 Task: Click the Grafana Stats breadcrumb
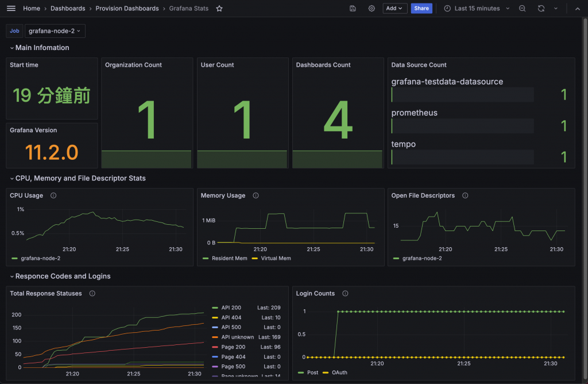pos(188,8)
